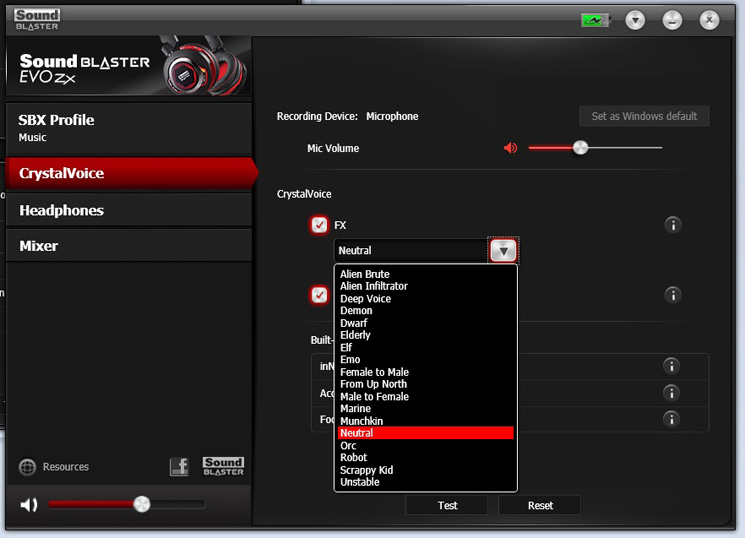Click the globe Resources icon

point(28,467)
